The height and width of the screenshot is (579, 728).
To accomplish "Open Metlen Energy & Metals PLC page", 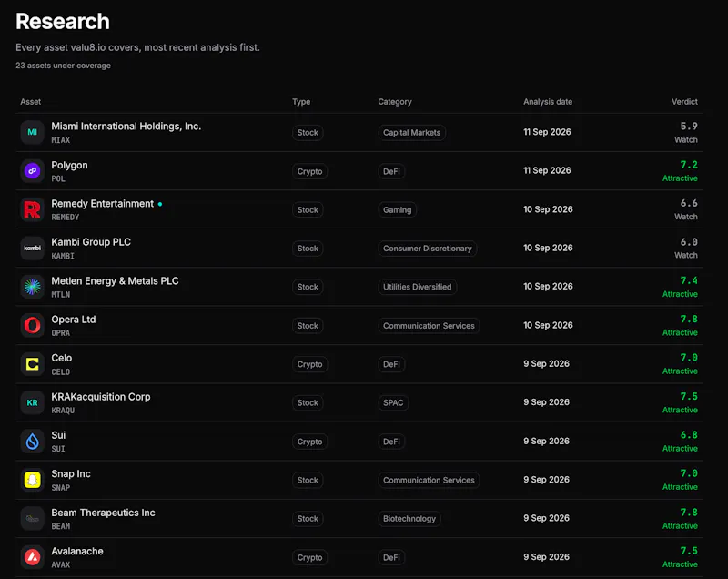I will tap(115, 281).
